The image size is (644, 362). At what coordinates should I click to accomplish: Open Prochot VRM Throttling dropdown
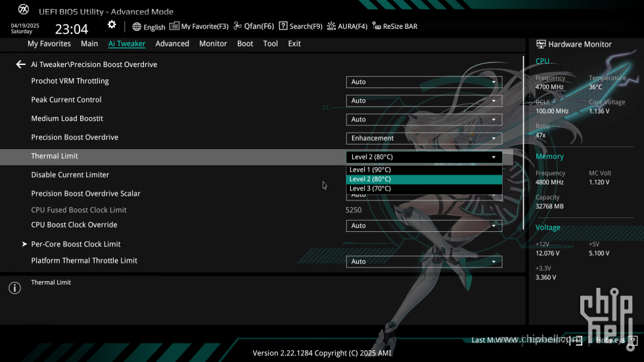tap(424, 81)
